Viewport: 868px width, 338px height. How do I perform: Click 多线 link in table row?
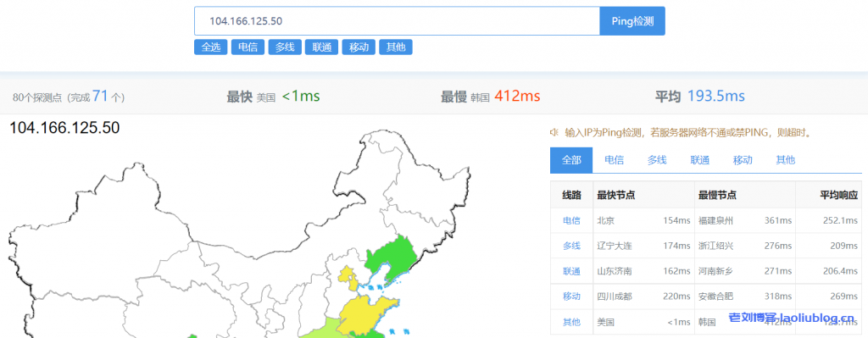(x=571, y=246)
